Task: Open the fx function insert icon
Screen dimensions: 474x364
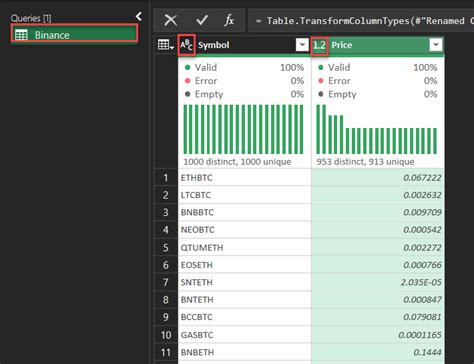Action: [x=229, y=20]
